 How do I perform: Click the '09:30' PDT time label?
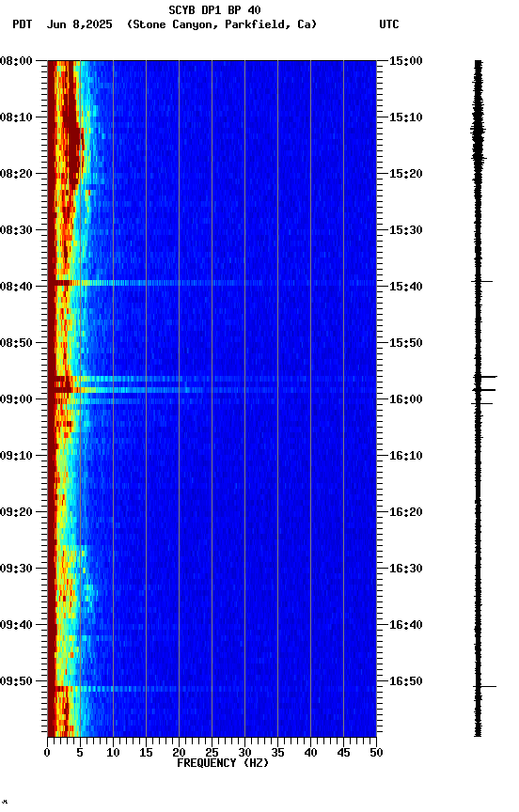click(x=16, y=569)
